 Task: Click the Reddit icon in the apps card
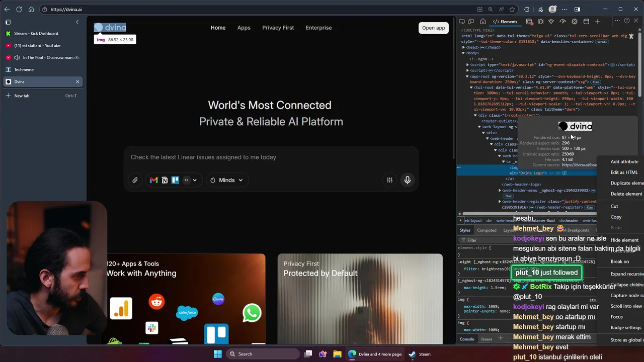pyautogui.click(x=156, y=302)
